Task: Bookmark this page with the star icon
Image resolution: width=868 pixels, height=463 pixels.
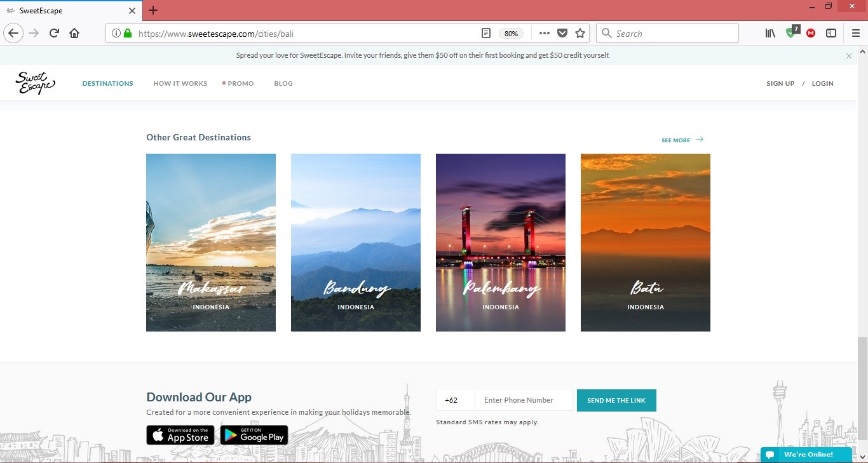Action: coord(580,33)
